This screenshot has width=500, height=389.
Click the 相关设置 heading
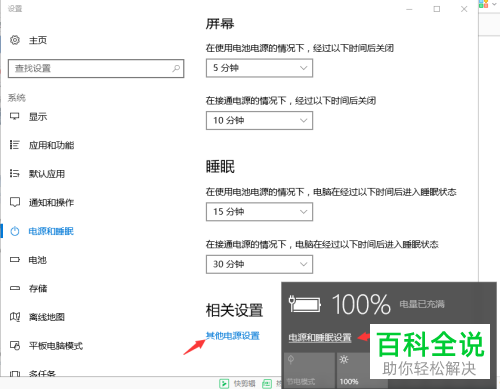[234, 310]
